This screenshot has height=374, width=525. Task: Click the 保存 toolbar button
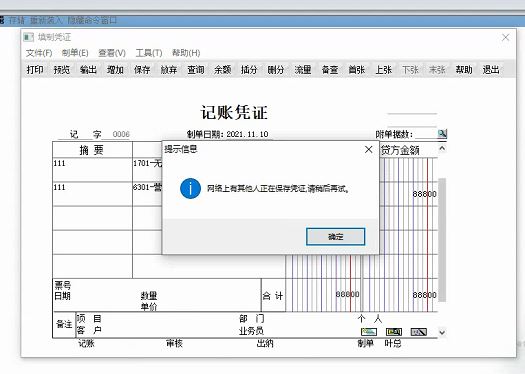pyautogui.click(x=142, y=70)
